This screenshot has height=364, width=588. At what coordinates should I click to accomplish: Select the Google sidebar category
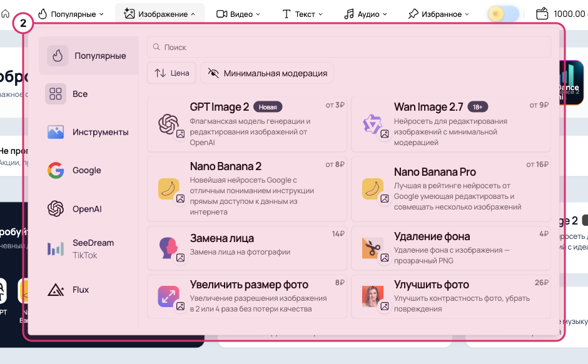click(88, 170)
